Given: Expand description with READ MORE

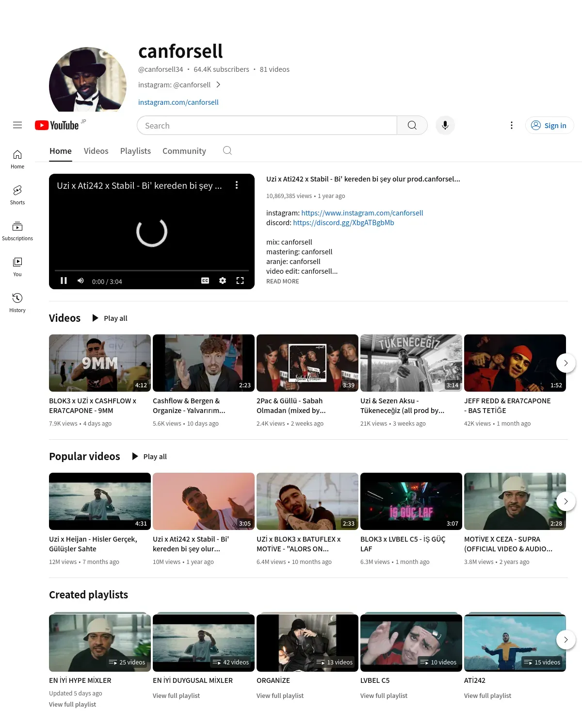Looking at the screenshot, I should 283,281.
